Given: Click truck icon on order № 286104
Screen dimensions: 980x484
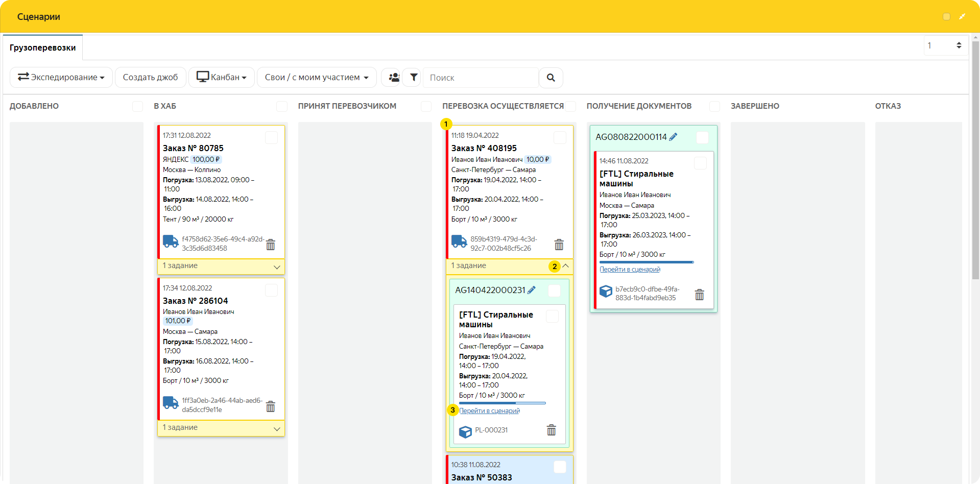Looking at the screenshot, I should pos(171,403).
